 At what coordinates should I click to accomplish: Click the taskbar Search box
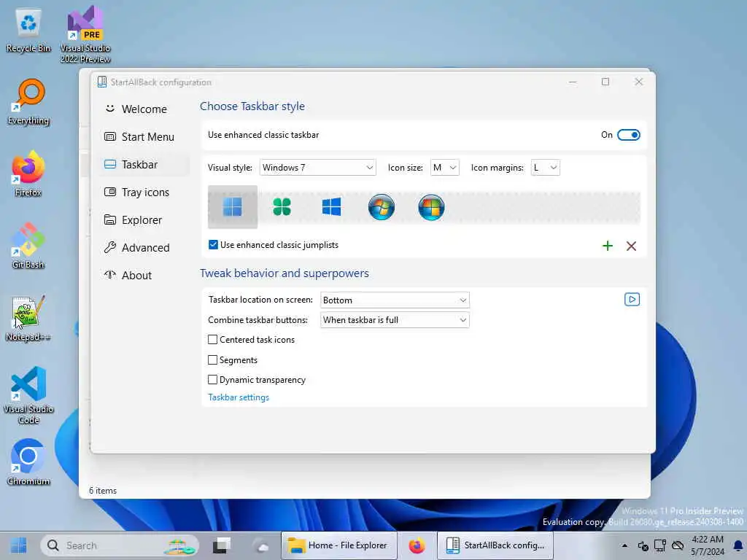120,545
